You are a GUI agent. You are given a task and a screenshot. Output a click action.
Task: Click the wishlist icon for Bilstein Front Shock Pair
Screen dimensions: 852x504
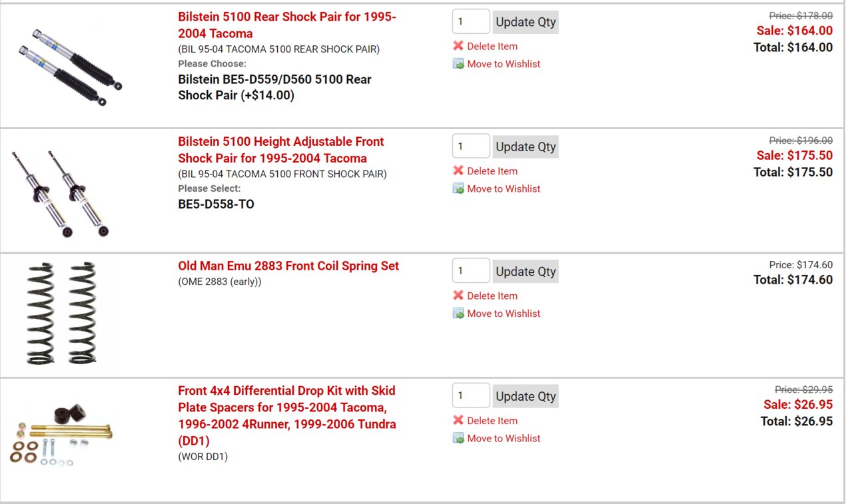pyautogui.click(x=458, y=188)
